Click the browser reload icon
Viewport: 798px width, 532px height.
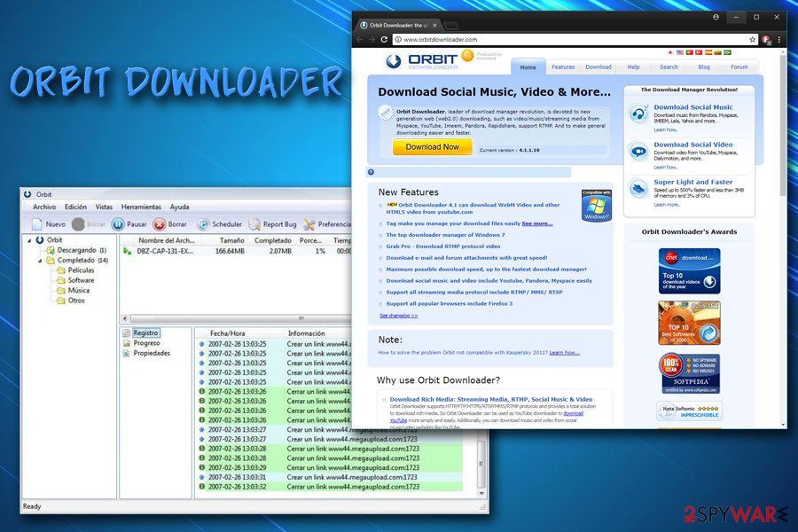click(384, 39)
